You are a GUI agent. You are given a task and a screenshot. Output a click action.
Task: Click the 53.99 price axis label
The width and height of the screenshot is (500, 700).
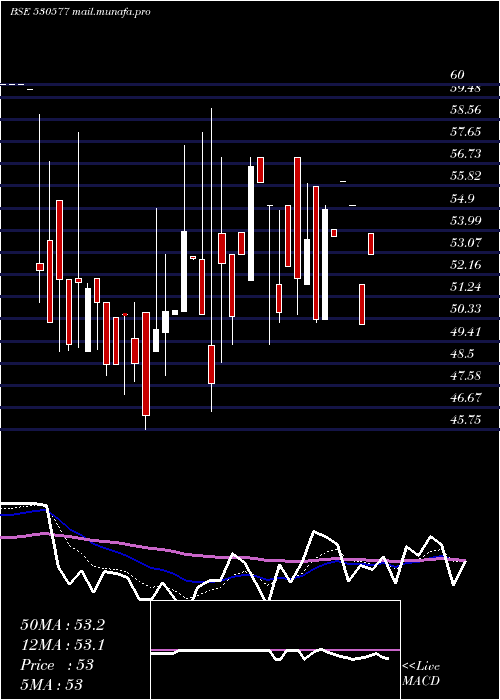pos(466,221)
